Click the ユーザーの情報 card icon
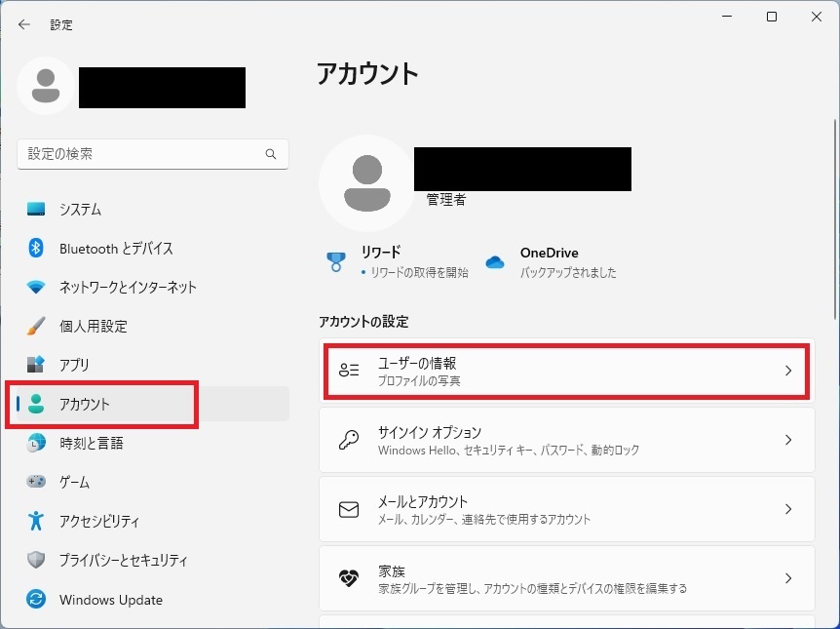This screenshot has width=840, height=629. click(349, 370)
